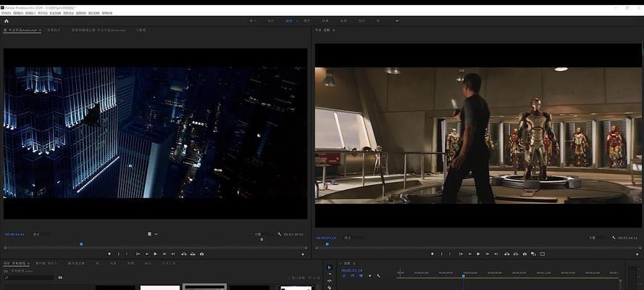The height and width of the screenshot is (290, 644).
Task: Go to Out point in Program monitor
Action: (495, 254)
